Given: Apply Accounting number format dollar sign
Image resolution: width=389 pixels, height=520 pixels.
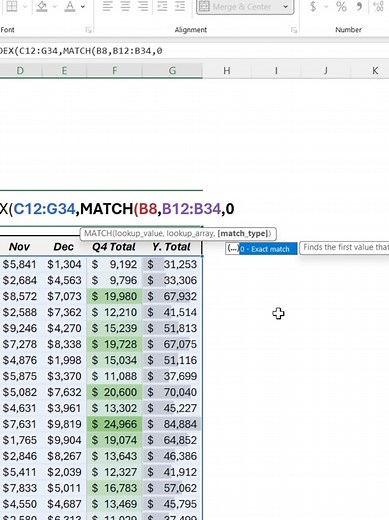Looking at the screenshot, I should click(313, 6).
